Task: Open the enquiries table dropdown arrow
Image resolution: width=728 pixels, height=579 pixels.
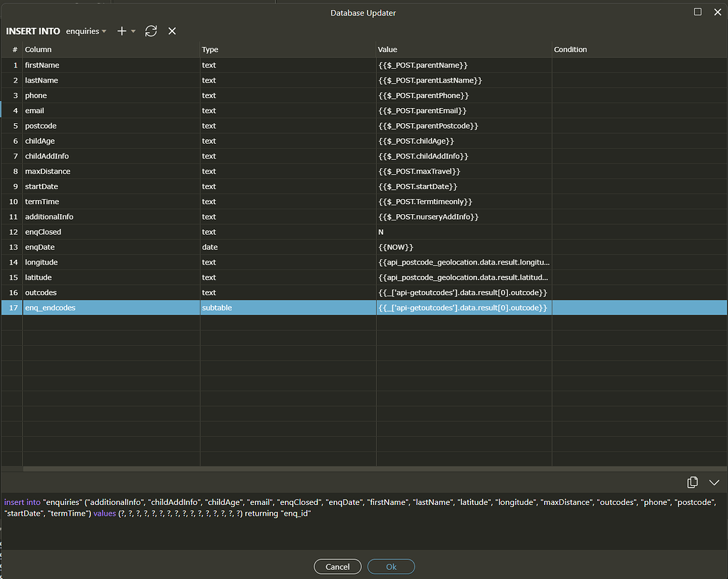Action: (x=104, y=31)
